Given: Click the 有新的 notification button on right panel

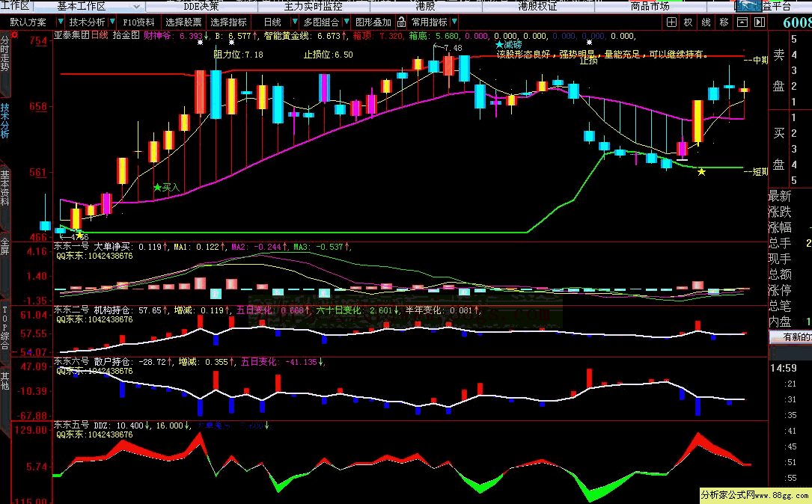Looking at the screenshot, I should 791,336.
